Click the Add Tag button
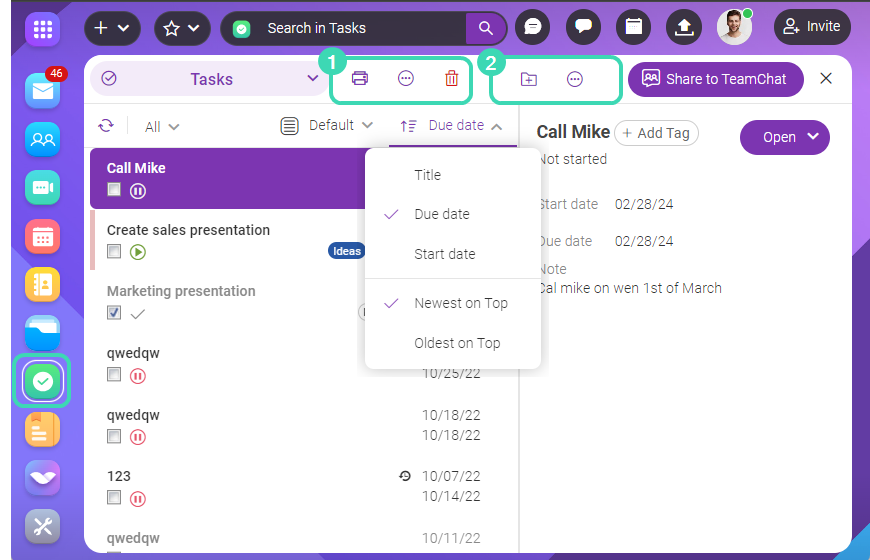The height and width of the screenshot is (560, 870). click(656, 133)
